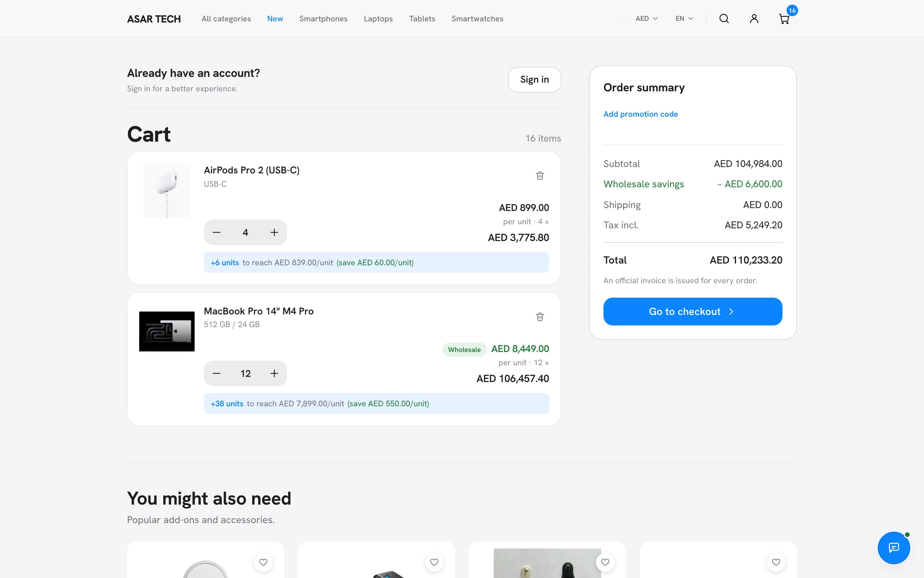Remove MacBook Pro 14" M4 Pro from cart
Viewport: 924px width, 578px height.
[x=539, y=317]
